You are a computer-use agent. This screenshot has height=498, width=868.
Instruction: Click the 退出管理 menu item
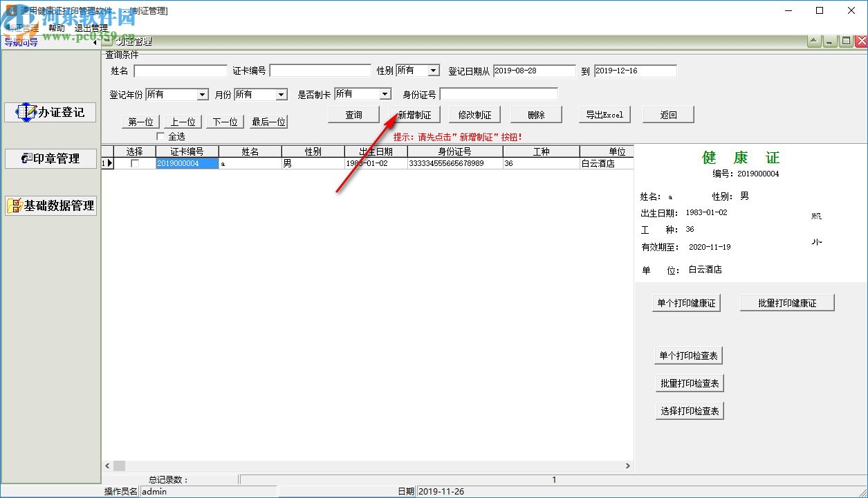[91, 28]
